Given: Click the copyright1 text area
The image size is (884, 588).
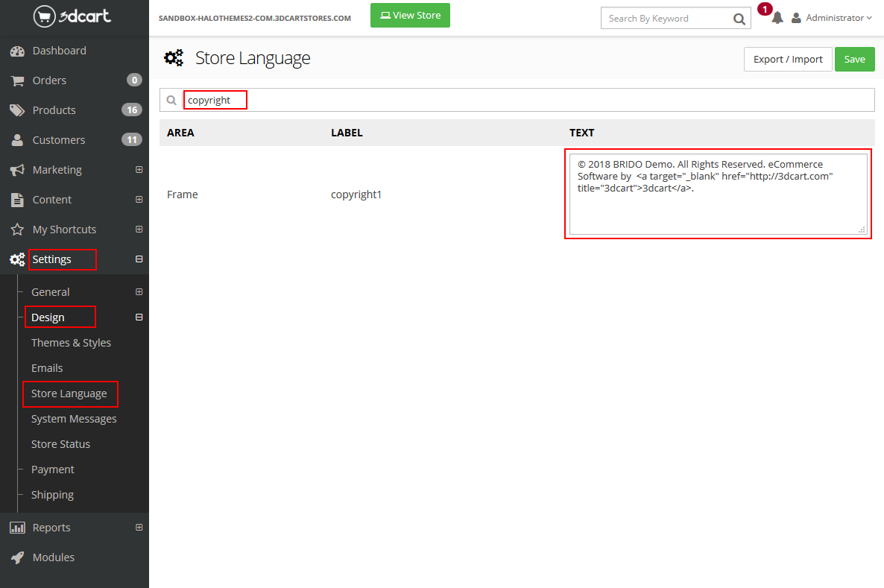Looking at the screenshot, I should (718, 194).
